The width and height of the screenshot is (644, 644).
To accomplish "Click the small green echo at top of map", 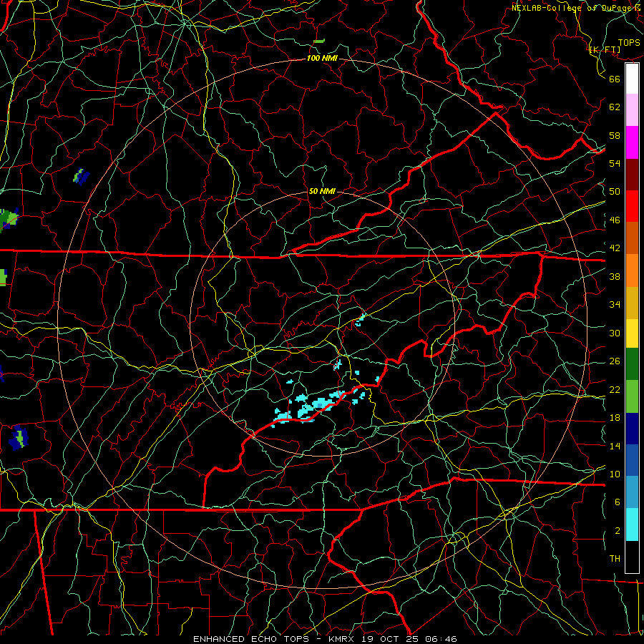I will click(x=319, y=41).
